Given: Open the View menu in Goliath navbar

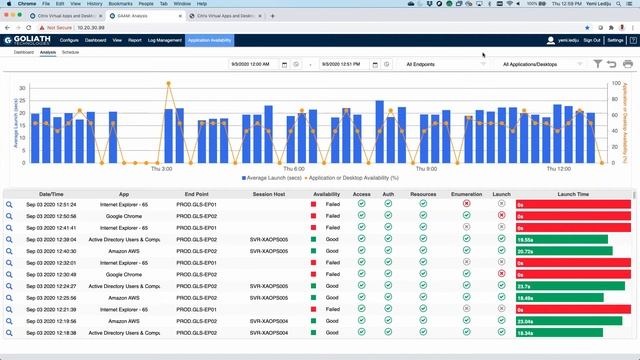Looking at the screenshot, I should click(117, 40).
